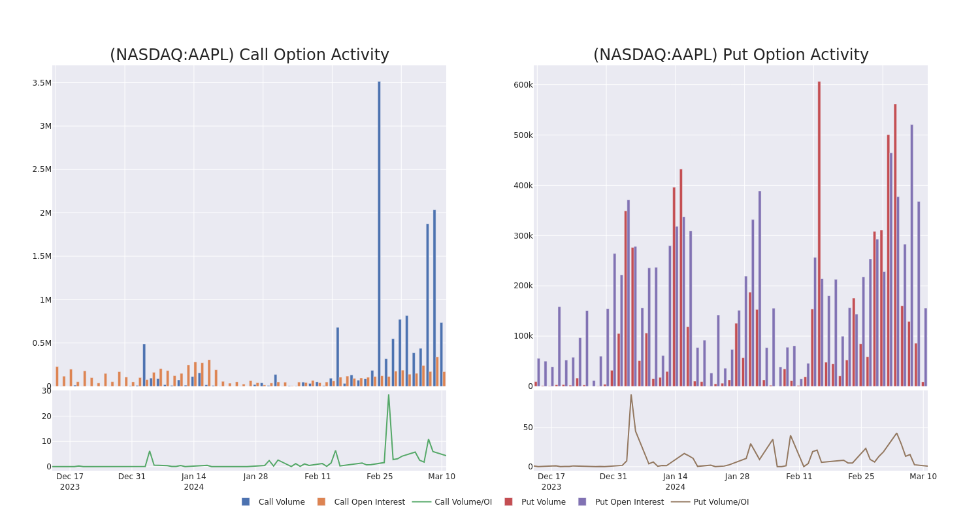The height and width of the screenshot is (523, 980).
Task: Click the '600k' y-axis label on put chart
Action: point(523,85)
